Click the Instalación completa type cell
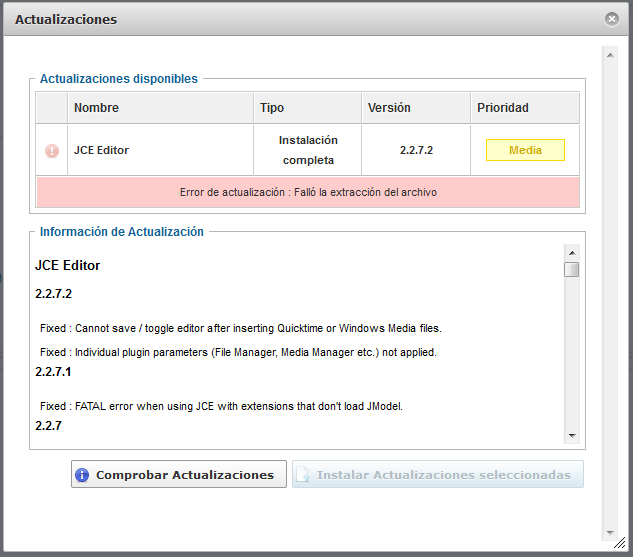633x557 pixels. [308, 150]
